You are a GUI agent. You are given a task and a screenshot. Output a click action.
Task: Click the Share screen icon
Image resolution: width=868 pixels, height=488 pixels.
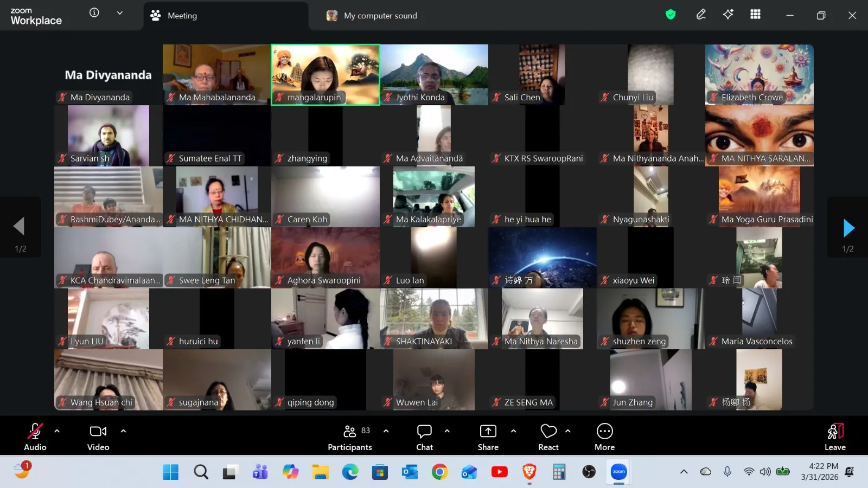tap(488, 431)
